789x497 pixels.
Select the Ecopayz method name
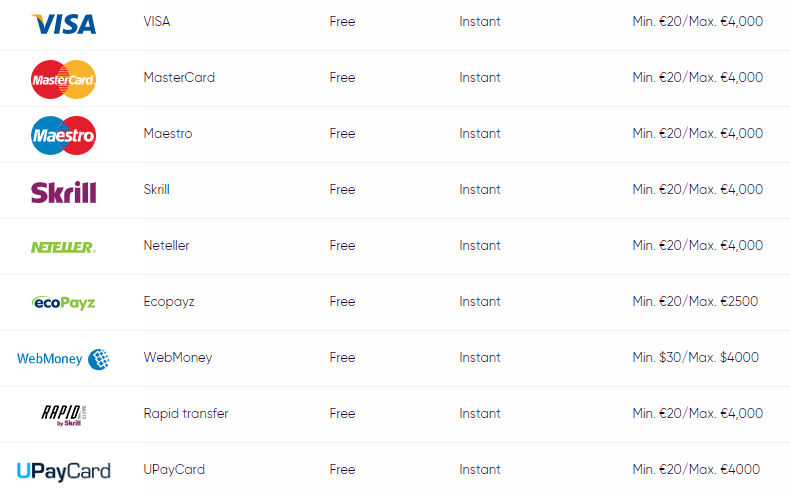169,302
